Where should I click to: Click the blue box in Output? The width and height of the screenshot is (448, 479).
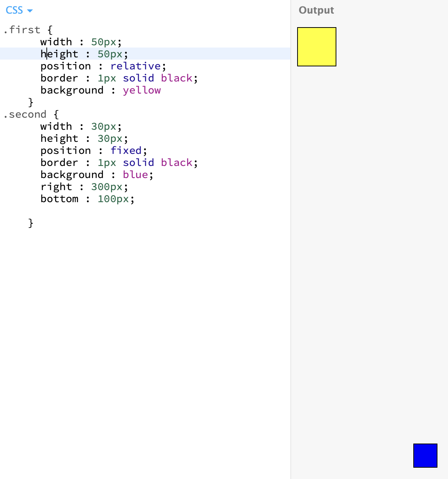coord(425,456)
